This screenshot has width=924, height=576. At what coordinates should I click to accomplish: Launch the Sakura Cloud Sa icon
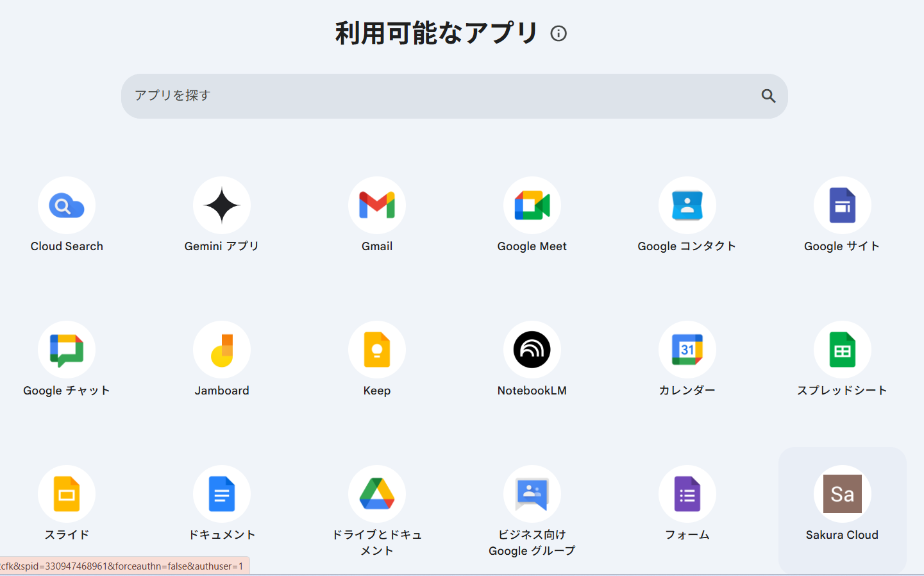pos(843,494)
